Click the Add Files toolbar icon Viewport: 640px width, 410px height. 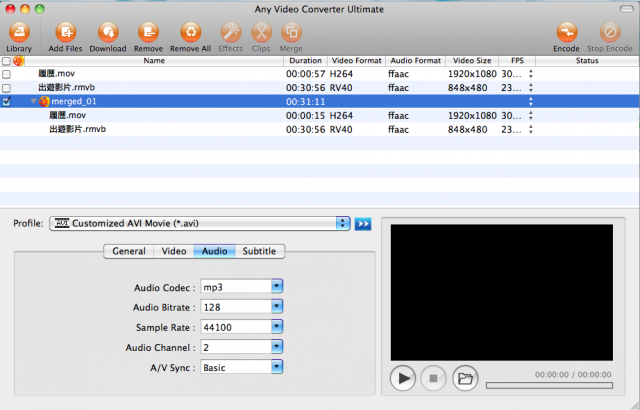[x=65, y=32]
